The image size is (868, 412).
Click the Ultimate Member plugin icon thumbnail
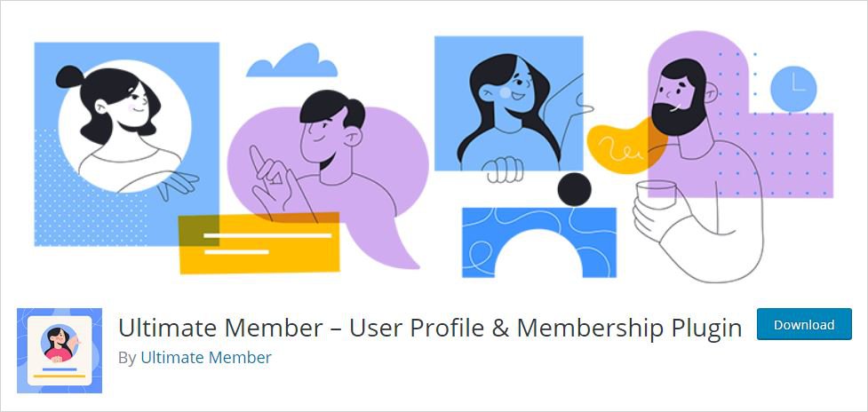[x=60, y=351]
